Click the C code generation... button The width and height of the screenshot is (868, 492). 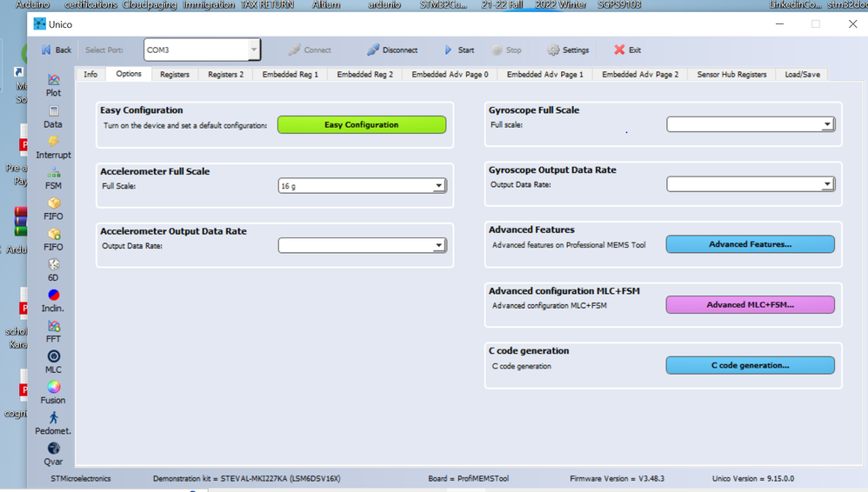pyautogui.click(x=750, y=365)
